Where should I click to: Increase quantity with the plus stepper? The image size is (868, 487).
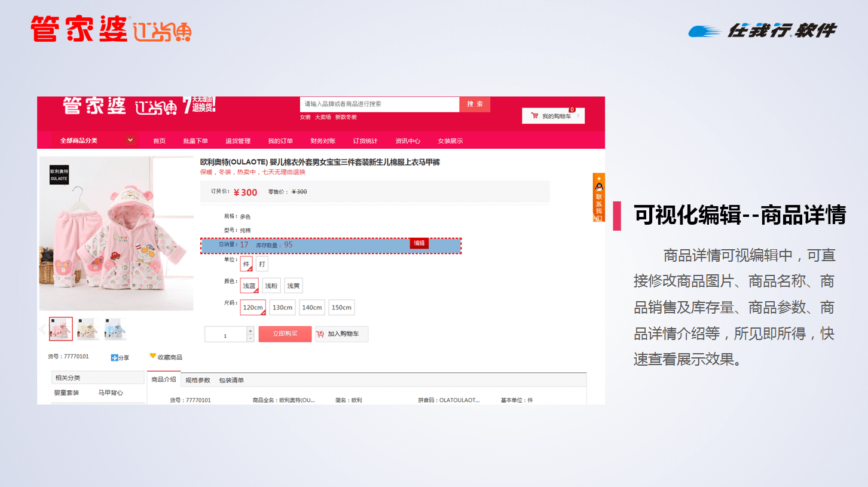[x=250, y=330]
